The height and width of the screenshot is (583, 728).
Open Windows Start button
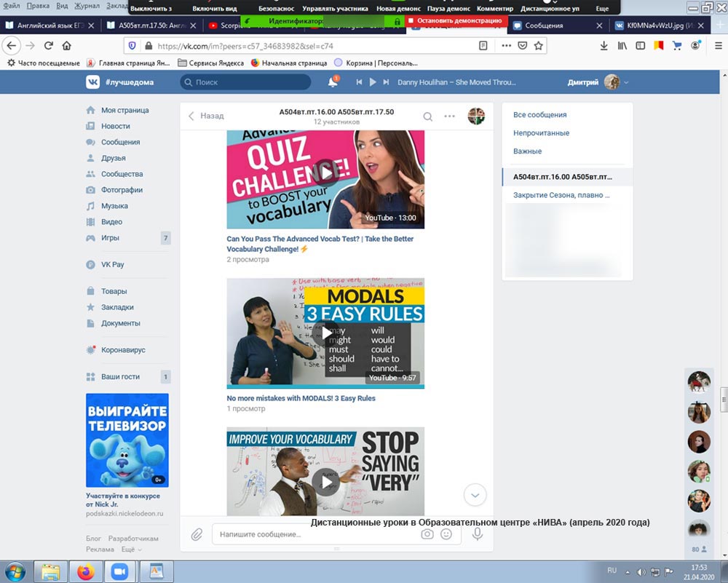point(15,571)
